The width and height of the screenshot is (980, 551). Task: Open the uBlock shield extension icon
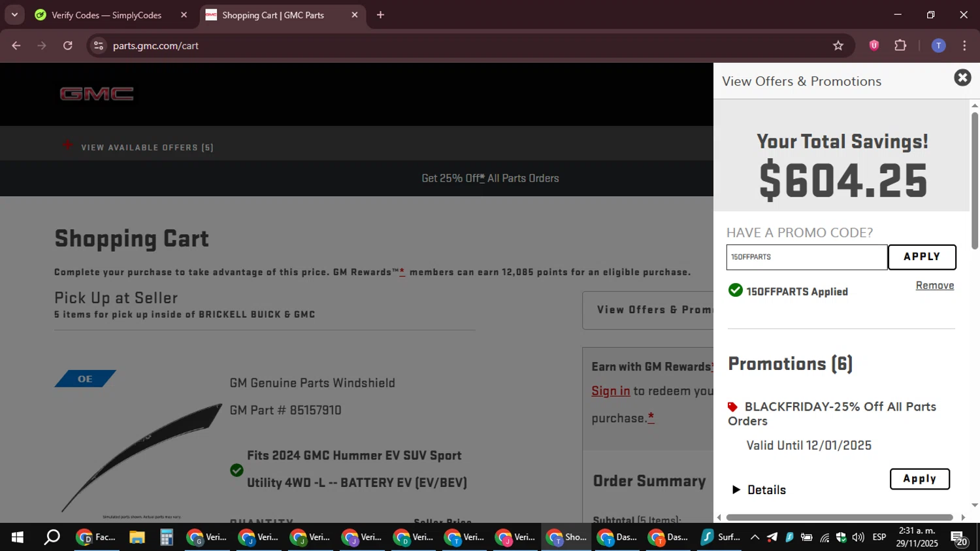tap(874, 46)
